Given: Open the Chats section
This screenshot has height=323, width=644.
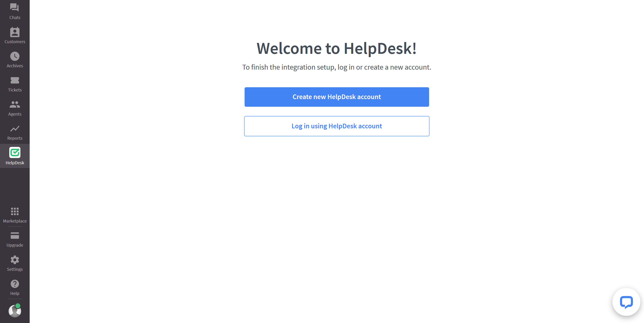Looking at the screenshot, I should 14,11.
